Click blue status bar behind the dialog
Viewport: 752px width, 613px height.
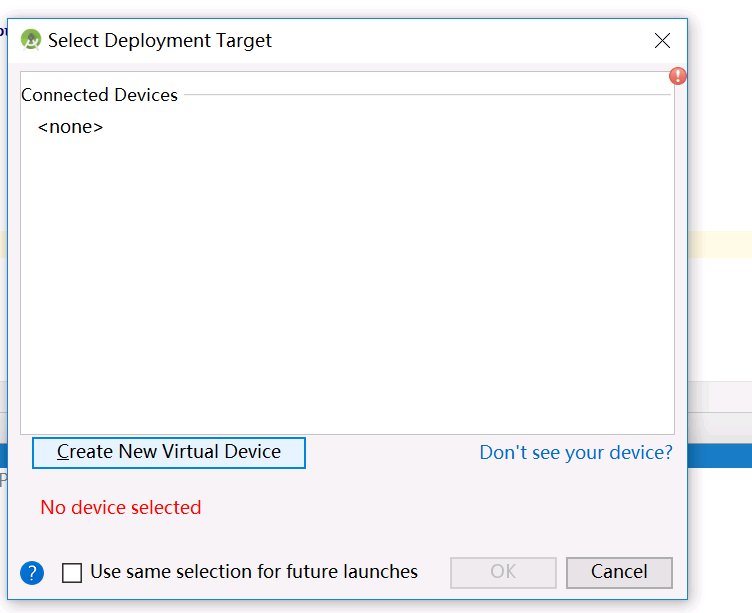720,456
